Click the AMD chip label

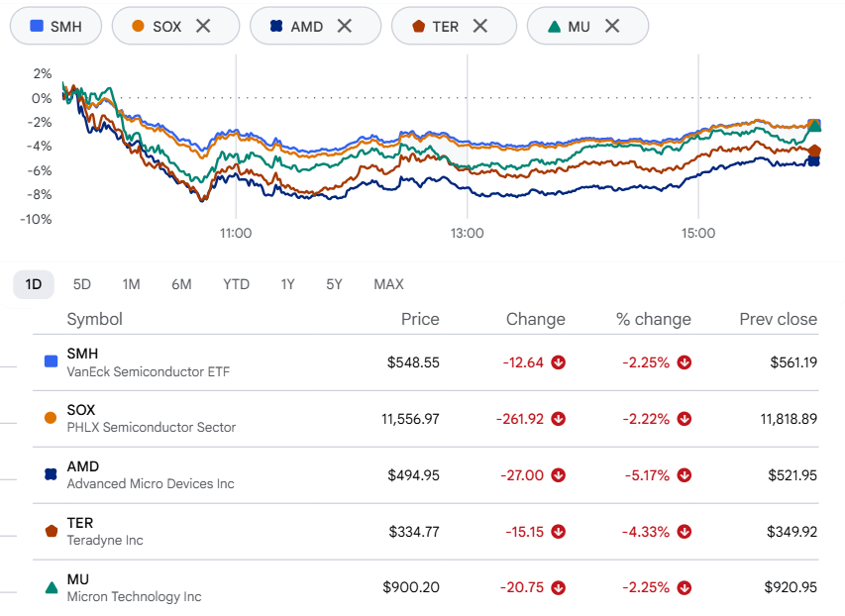307,27
